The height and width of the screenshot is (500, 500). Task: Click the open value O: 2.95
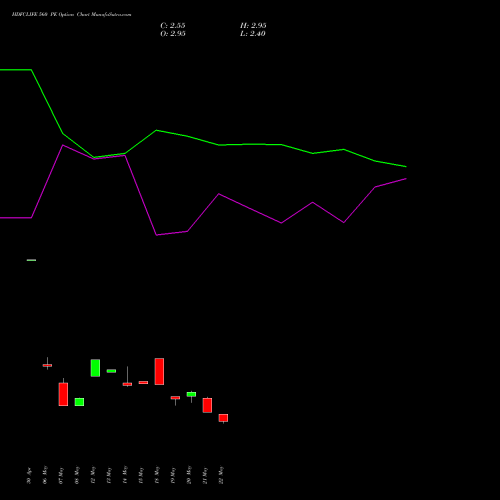(173, 34)
